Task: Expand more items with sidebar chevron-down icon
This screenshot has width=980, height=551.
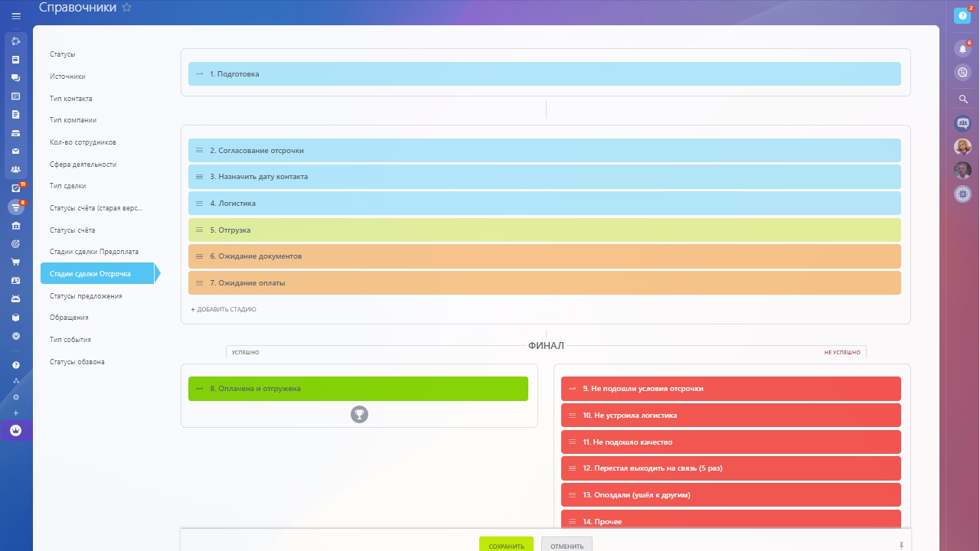Action: click(16, 336)
